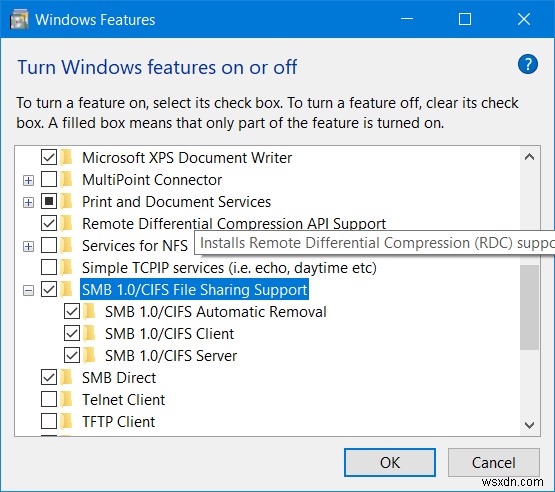
Task: Select the TFTP Client label
Action: 118,421
